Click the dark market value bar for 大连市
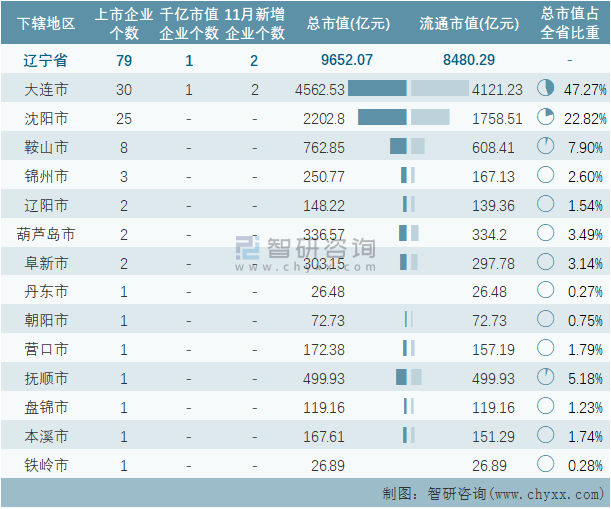 click(377, 89)
